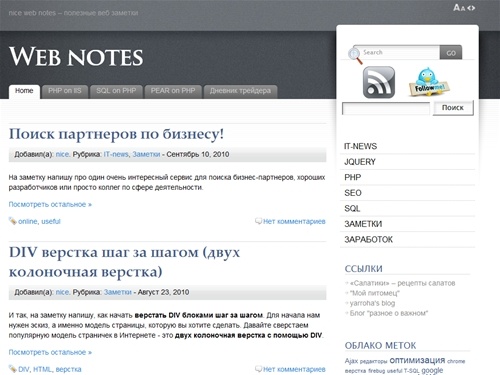The height and width of the screenshot is (375, 500).
Task: Open "Мой питомец" link
Action: (x=374, y=293)
